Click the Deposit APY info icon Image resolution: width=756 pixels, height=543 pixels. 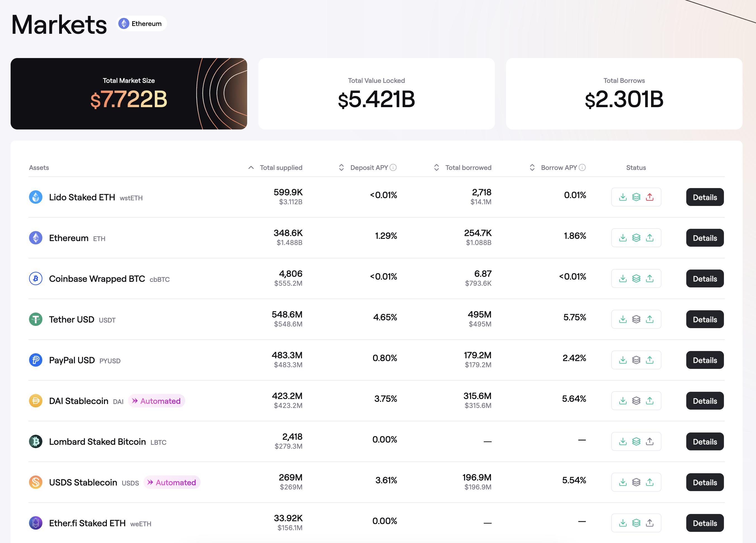pyautogui.click(x=393, y=167)
